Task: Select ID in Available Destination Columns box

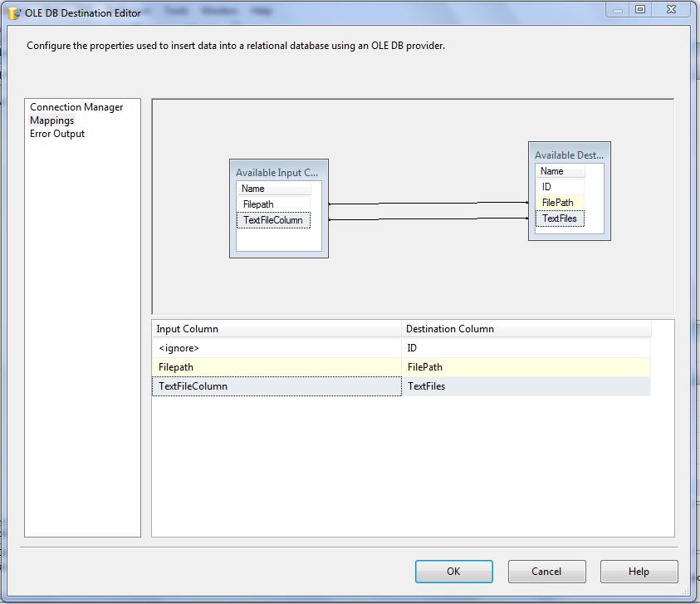Action: tap(546, 187)
